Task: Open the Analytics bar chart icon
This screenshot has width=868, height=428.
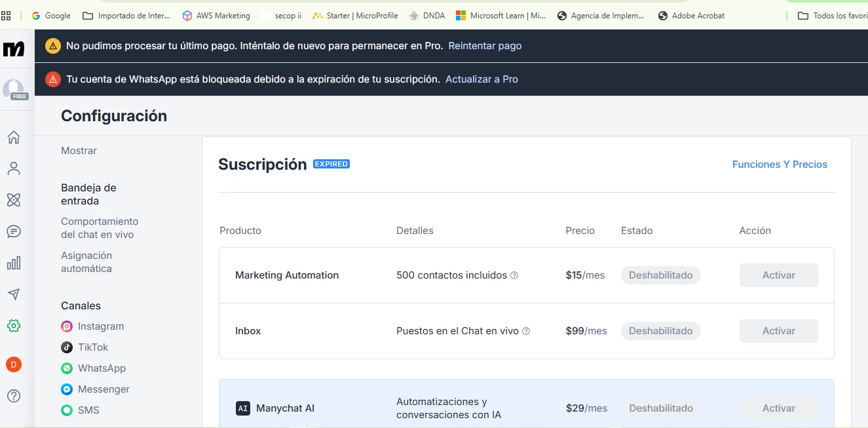Action: coord(14,263)
